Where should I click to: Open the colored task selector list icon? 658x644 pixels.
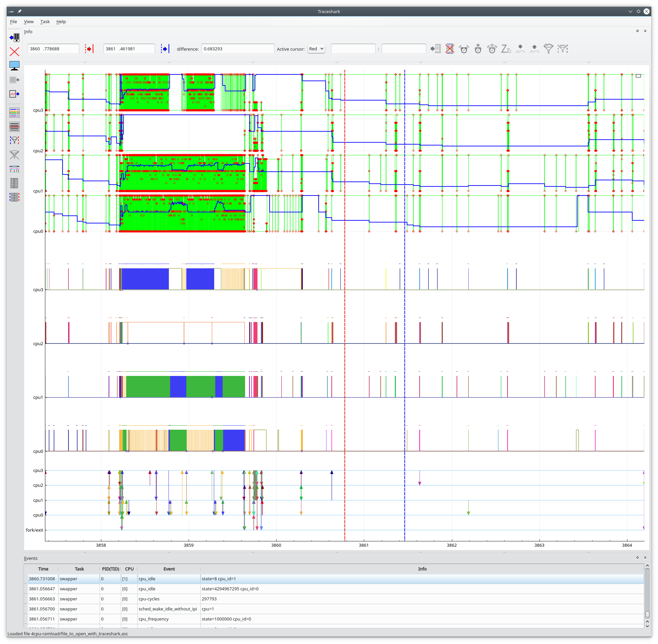click(14, 113)
